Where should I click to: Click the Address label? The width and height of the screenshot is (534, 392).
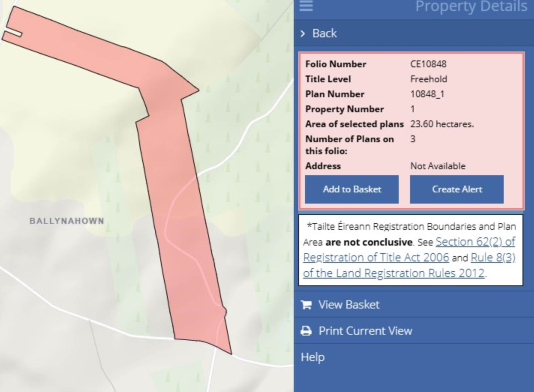point(323,166)
